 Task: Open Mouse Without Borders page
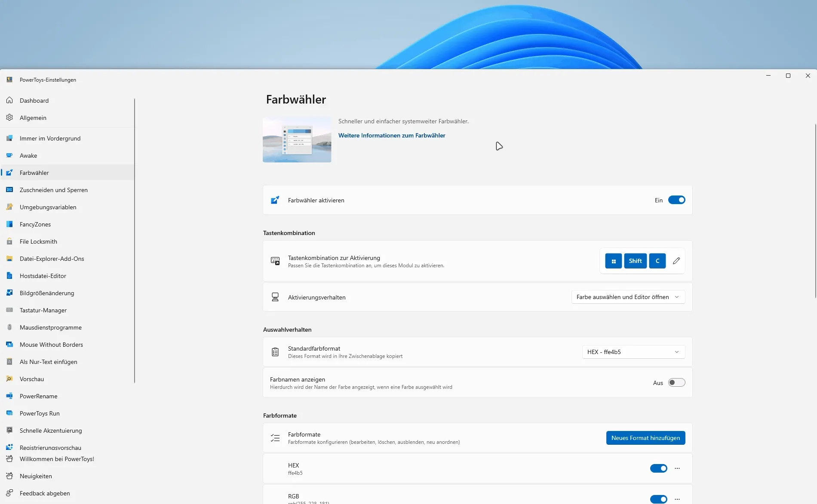coord(68,344)
